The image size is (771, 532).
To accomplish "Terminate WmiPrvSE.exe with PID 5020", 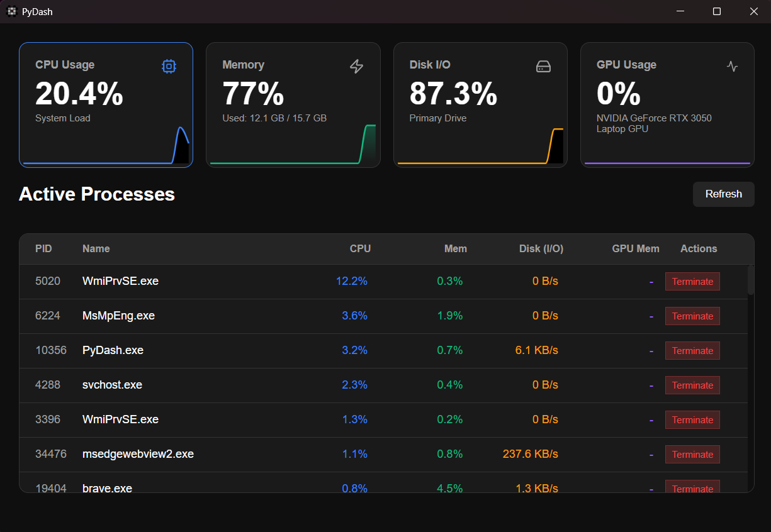I will click(692, 282).
